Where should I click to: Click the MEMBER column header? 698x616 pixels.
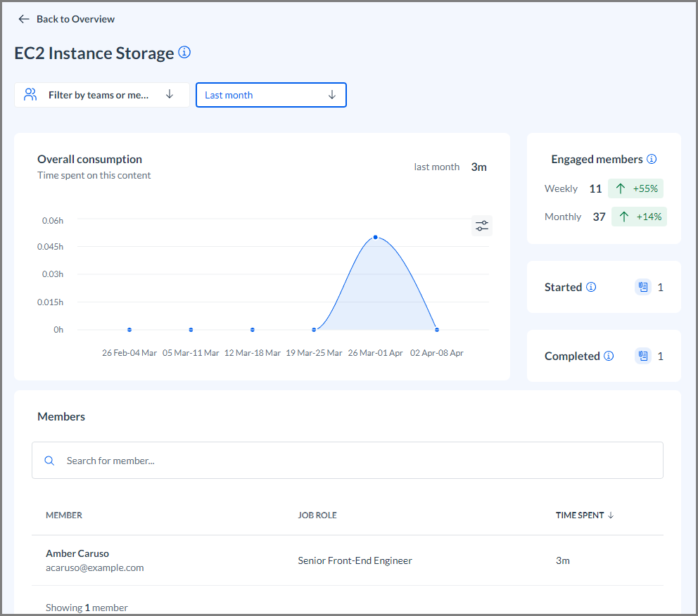point(64,515)
